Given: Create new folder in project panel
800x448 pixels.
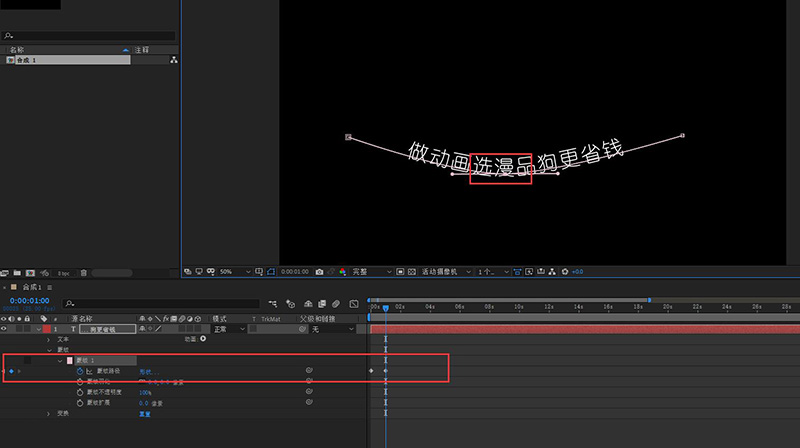Looking at the screenshot, I should 17,273.
